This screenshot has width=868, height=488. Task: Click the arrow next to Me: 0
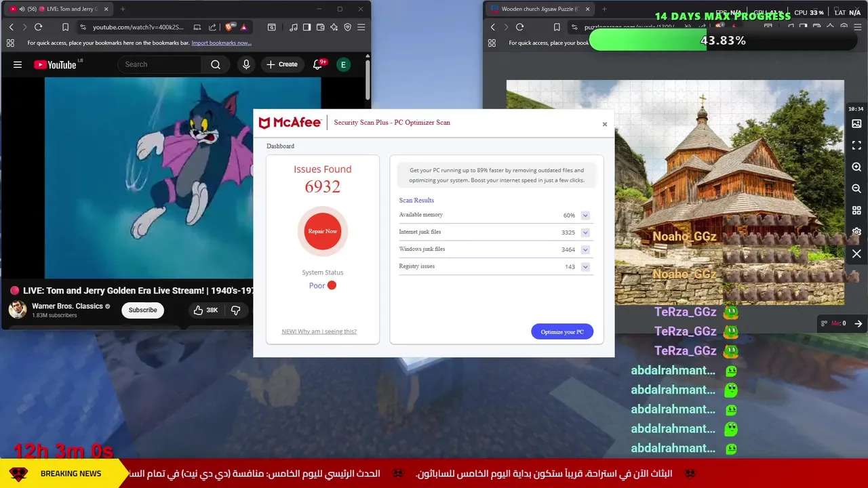tap(858, 323)
